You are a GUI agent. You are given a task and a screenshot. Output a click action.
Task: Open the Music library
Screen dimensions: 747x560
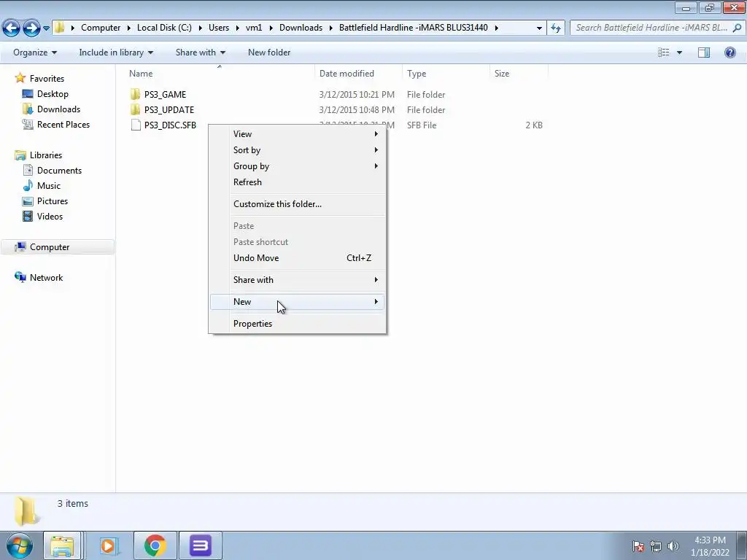coord(49,186)
